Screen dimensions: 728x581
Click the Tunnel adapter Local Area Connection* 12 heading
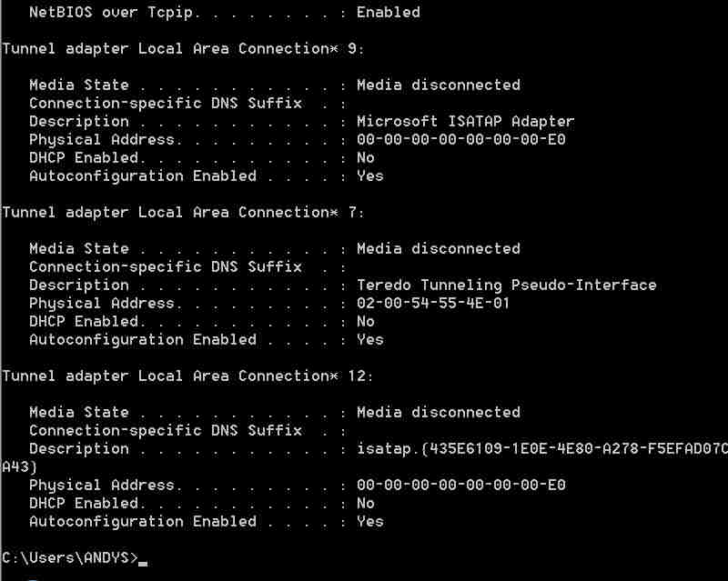click(x=187, y=376)
